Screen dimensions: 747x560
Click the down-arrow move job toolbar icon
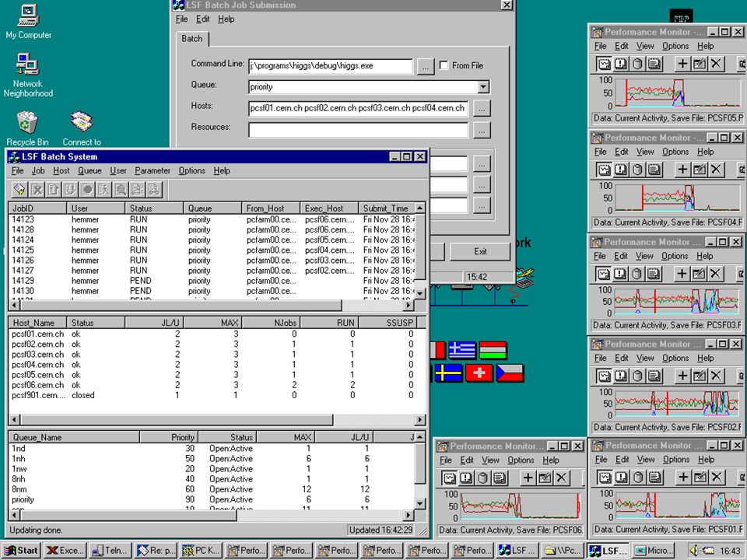pos(70,190)
